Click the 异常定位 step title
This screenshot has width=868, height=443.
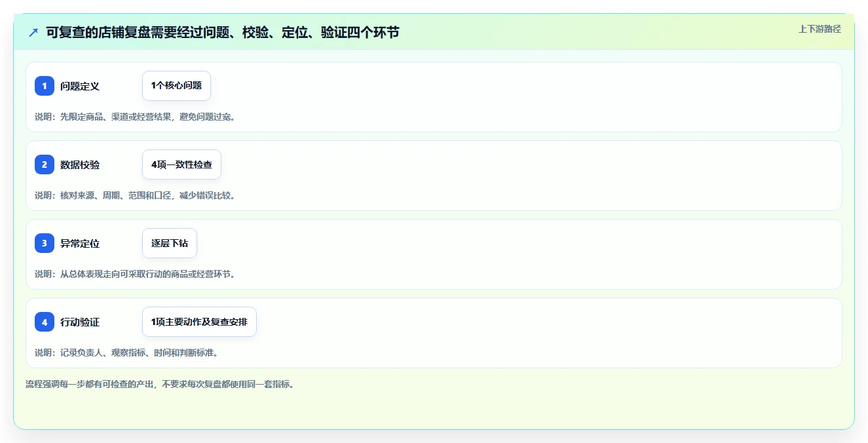80,243
